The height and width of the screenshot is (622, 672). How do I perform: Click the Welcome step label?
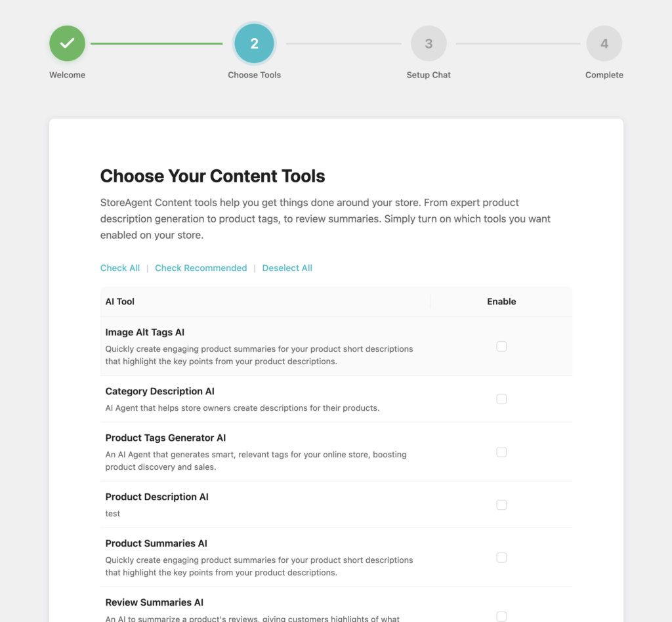pyautogui.click(x=67, y=75)
